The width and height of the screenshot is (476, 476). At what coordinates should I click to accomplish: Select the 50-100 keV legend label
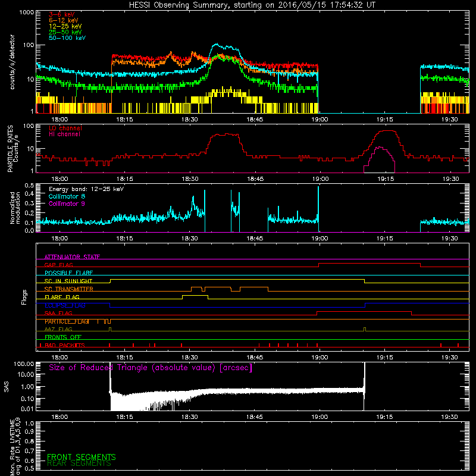coord(67,38)
